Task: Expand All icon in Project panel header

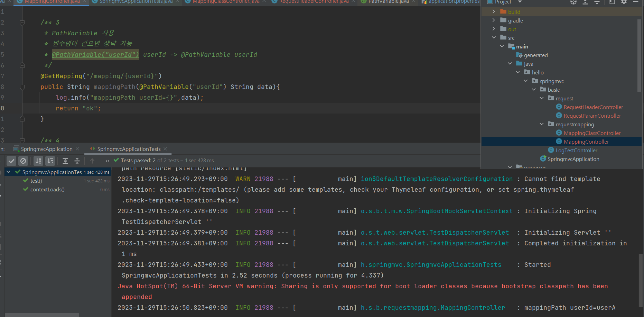Action: click(585, 2)
